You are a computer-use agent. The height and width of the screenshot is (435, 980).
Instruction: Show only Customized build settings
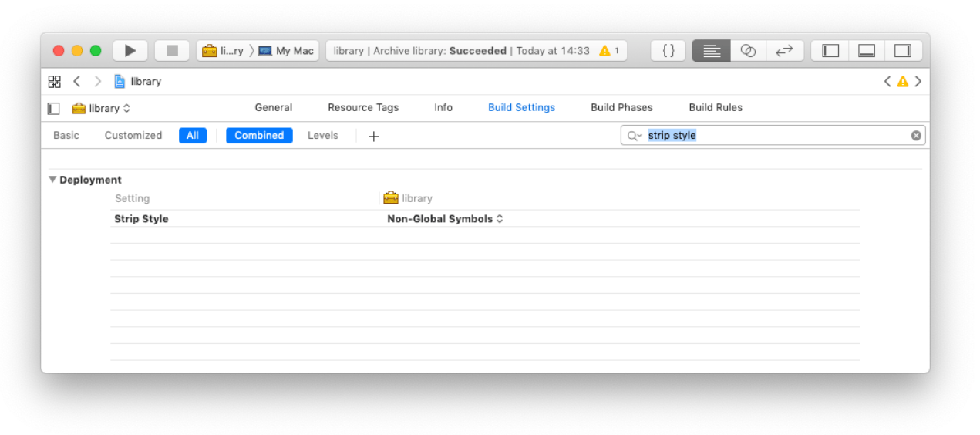tap(133, 136)
